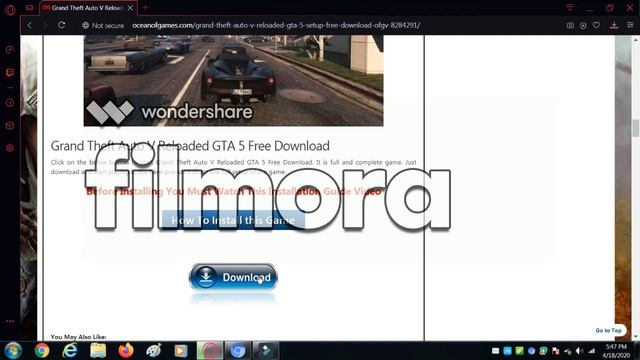
Task: Add page to bookmarks with heart icon
Action: (596, 25)
